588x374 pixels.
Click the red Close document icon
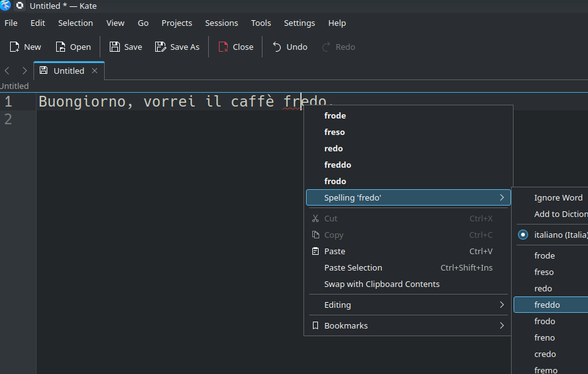click(x=223, y=47)
